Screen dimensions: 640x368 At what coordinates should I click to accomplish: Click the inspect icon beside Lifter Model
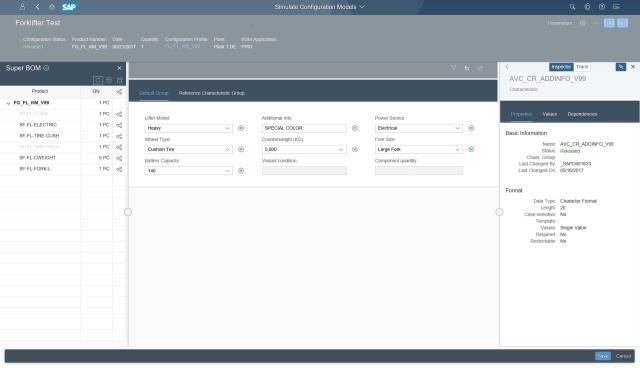(241, 128)
